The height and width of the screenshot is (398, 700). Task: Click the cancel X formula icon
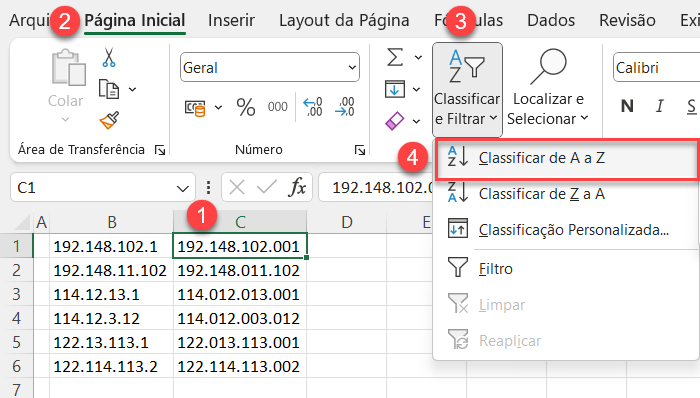point(237,187)
